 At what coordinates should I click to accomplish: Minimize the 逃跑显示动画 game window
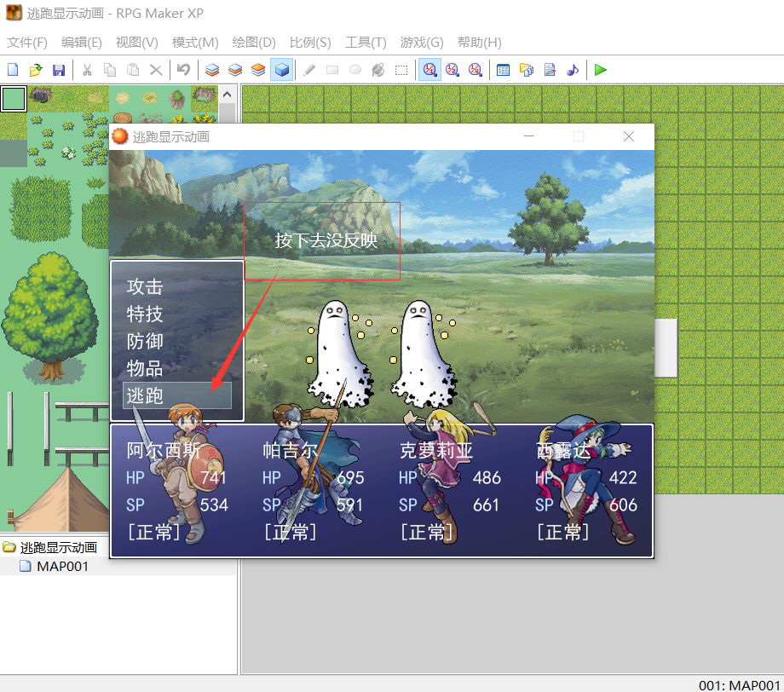(x=529, y=136)
